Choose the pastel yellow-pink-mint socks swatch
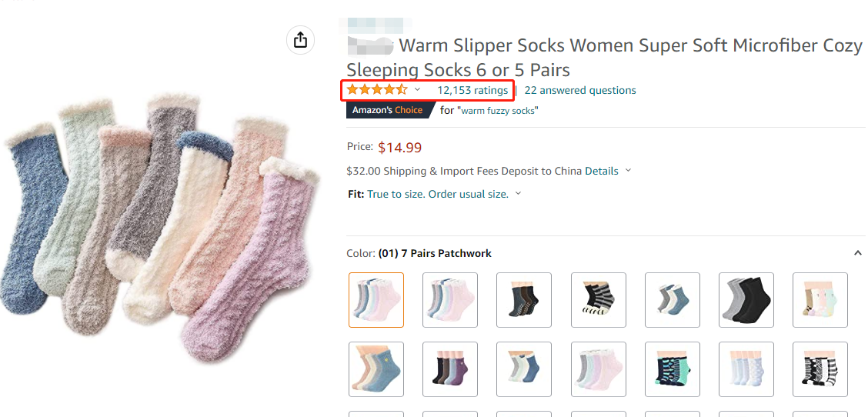This screenshot has width=868, height=417. [820, 300]
